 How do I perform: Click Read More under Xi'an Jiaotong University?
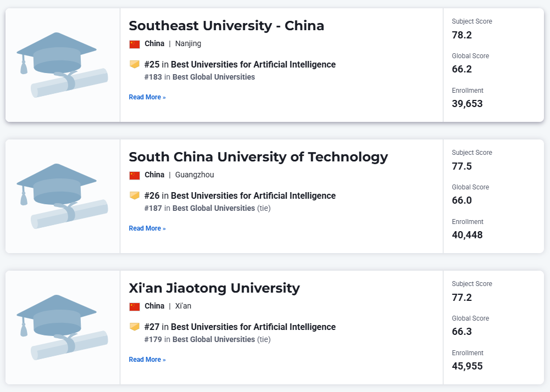(147, 360)
